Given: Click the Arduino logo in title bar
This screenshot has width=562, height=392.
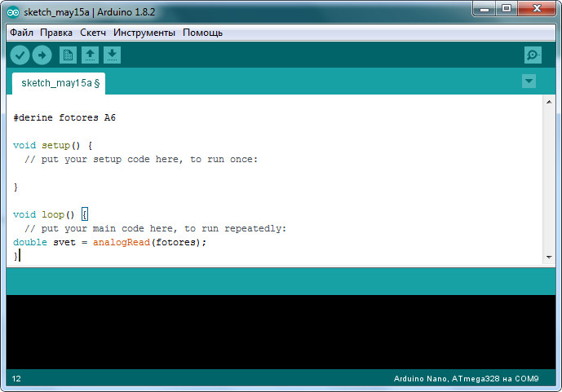Looking at the screenshot, I should (x=13, y=12).
